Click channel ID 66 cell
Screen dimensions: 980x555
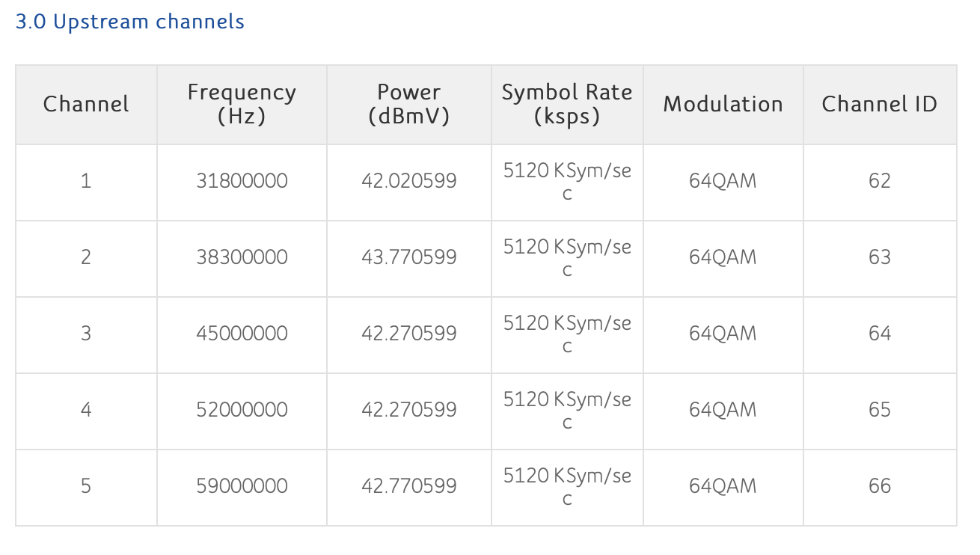pyautogui.click(x=880, y=486)
